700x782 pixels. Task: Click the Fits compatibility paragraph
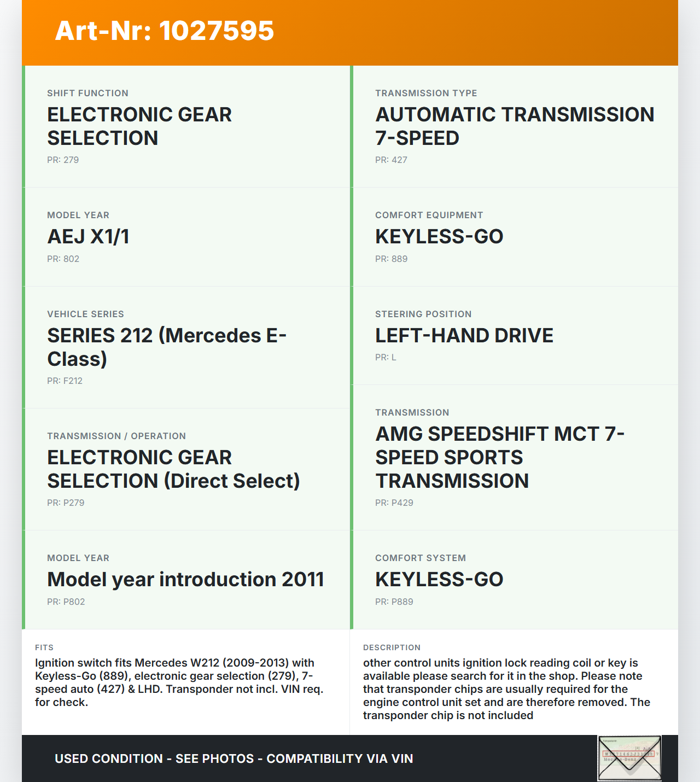point(179,682)
